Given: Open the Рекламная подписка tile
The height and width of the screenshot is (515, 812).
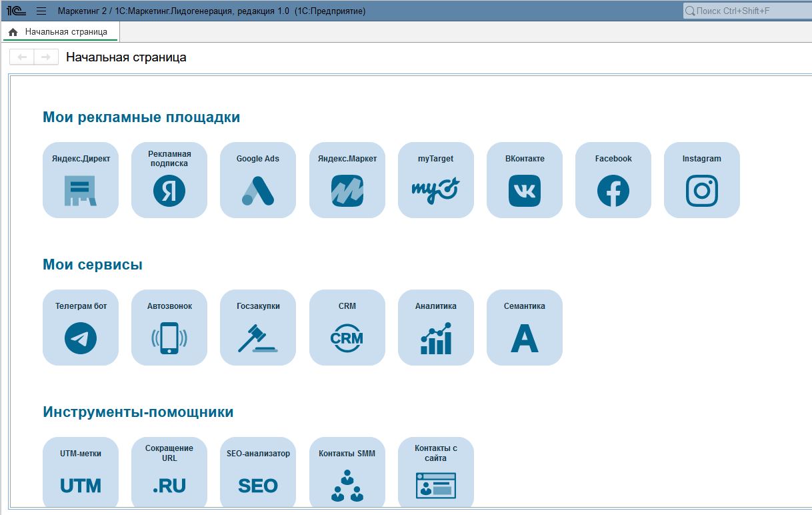Looking at the screenshot, I should 169,180.
